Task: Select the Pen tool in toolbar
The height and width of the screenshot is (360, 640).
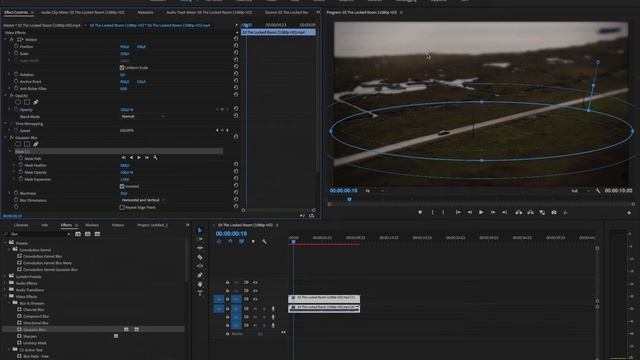Action: coord(200,275)
